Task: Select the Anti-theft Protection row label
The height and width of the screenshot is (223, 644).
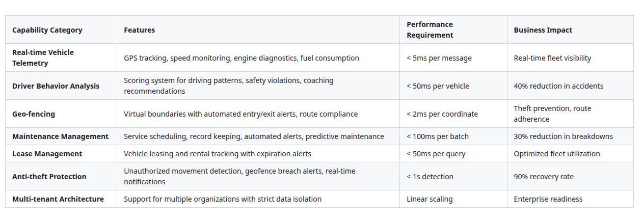Action: pyautogui.click(x=49, y=177)
